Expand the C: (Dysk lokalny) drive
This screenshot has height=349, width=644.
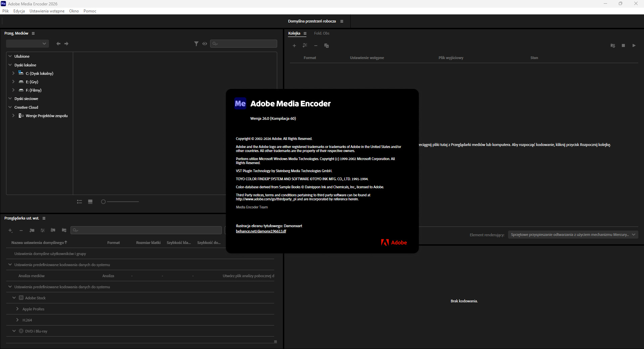[13, 73]
